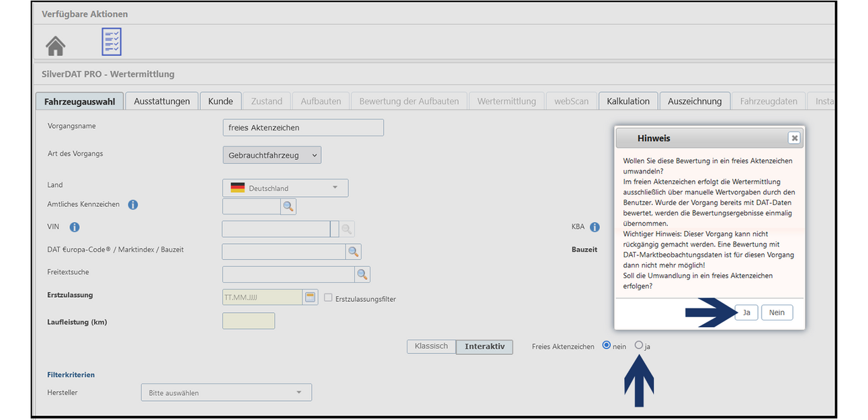The height and width of the screenshot is (420, 868).
Task: Select 'nein' for Freies Aktenzeichen
Action: coord(607,345)
